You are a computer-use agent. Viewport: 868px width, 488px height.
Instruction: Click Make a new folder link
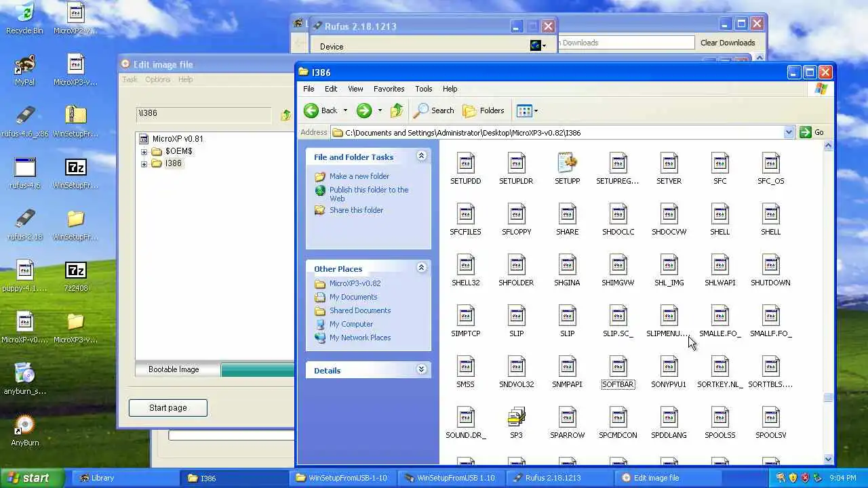click(359, 176)
